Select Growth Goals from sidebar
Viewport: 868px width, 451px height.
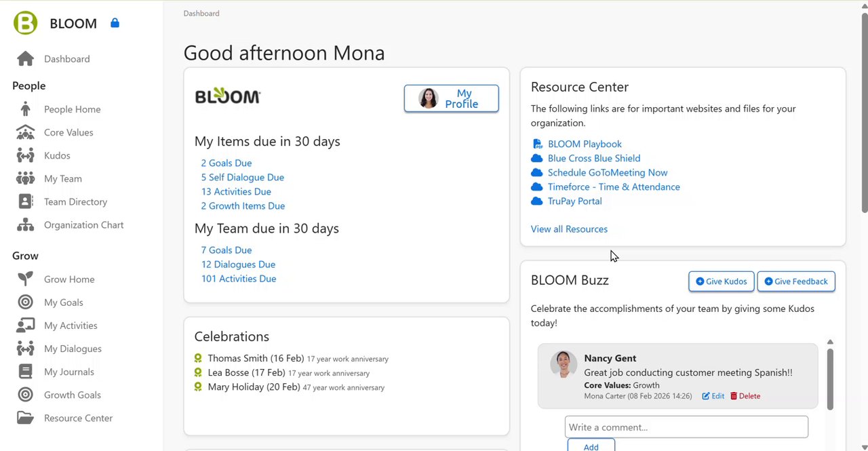pyautogui.click(x=72, y=395)
